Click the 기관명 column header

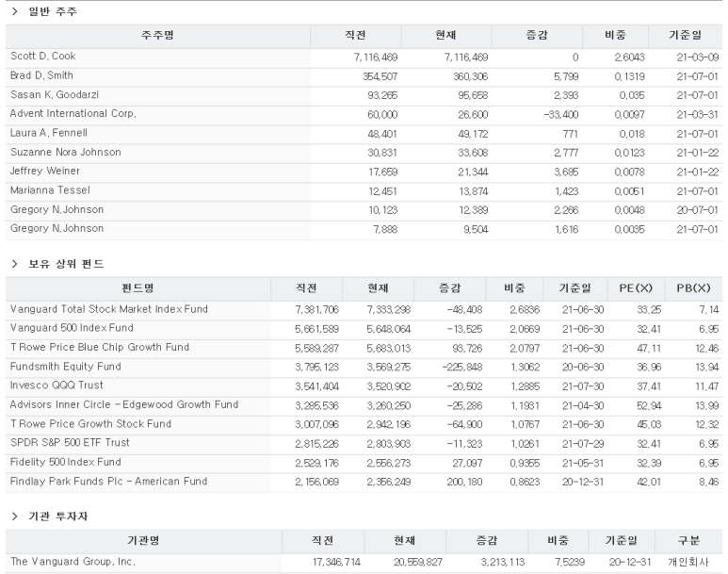[143, 541]
